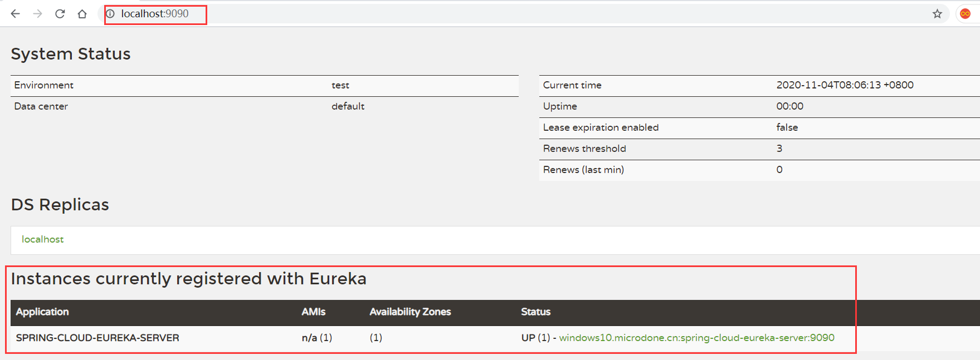Screen dimensions: 980x360
Task: Open the localhost replica link
Action: pyautogui.click(x=42, y=239)
